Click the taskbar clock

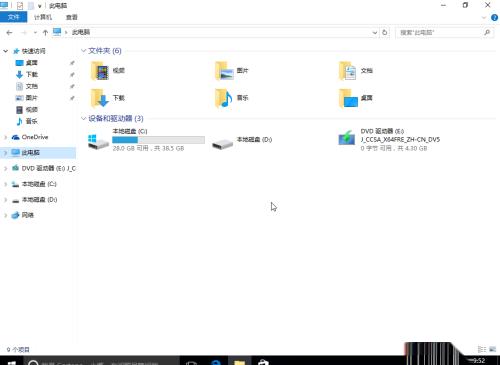(x=479, y=361)
